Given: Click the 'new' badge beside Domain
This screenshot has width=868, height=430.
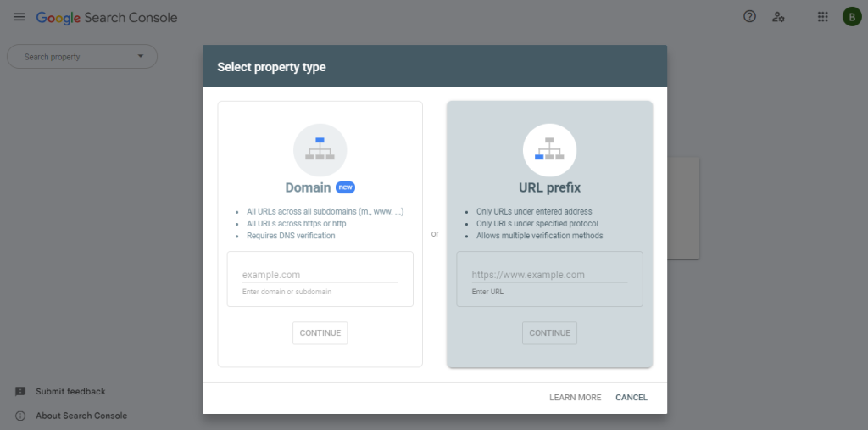Looking at the screenshot, I should click(346, 187).
